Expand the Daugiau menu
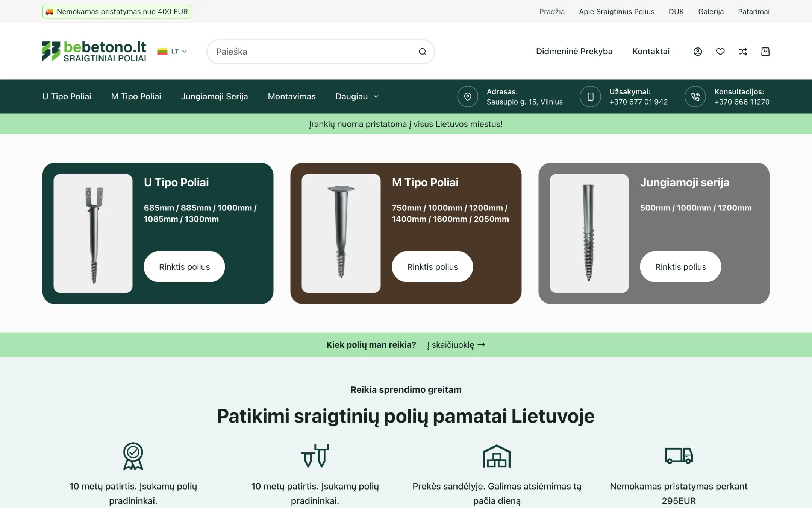812x508 pixels. tap(357, 97)
